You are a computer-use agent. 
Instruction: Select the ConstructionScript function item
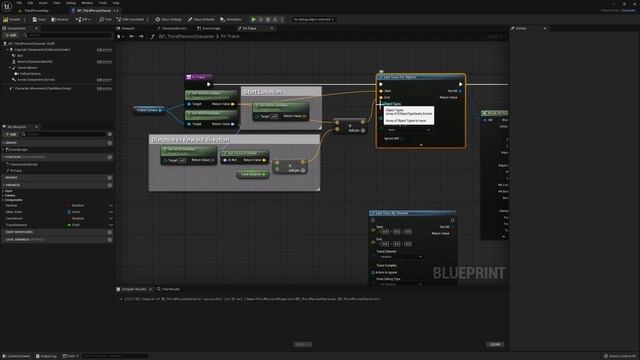click(24, 164)
